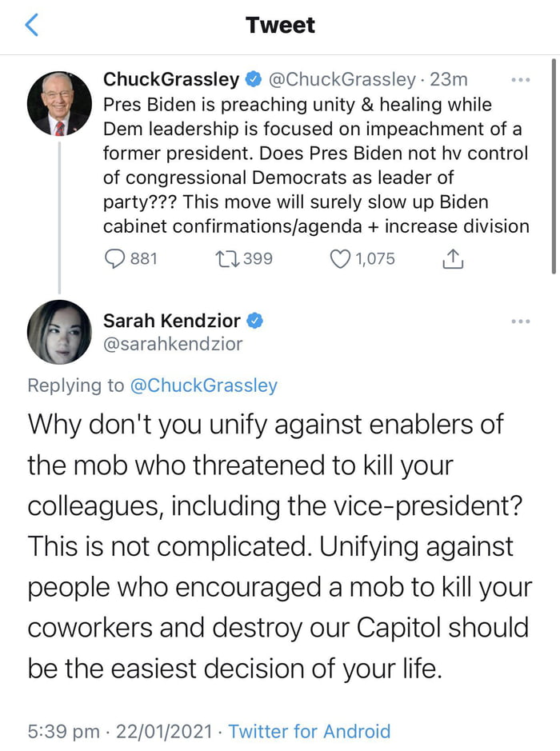Click the @ChuckGrassley mention in Replying to
The height and width of the screenshot is (751, 560).
click(203, 385)
